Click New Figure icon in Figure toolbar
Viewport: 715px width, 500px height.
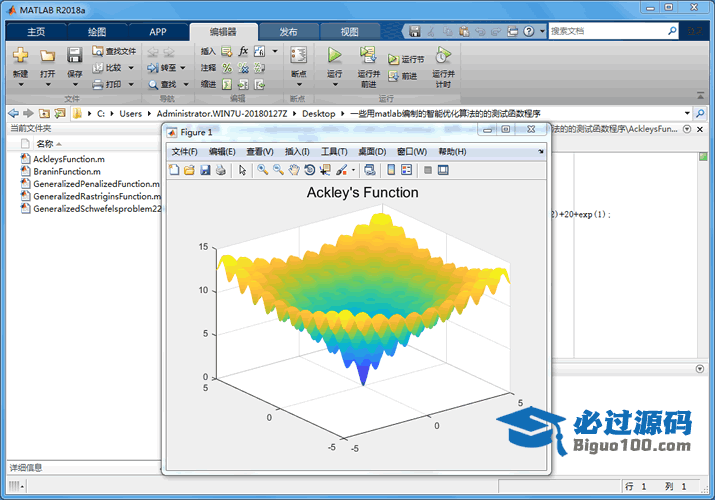(174, 170)
